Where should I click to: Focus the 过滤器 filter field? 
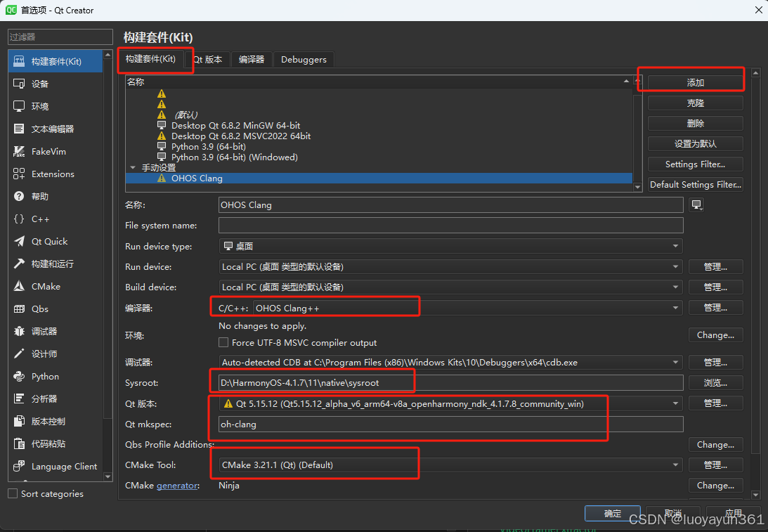[60, 37]
